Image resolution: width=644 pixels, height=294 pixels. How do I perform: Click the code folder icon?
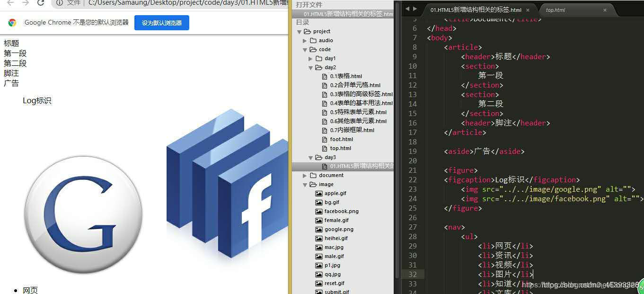(313, 49)
